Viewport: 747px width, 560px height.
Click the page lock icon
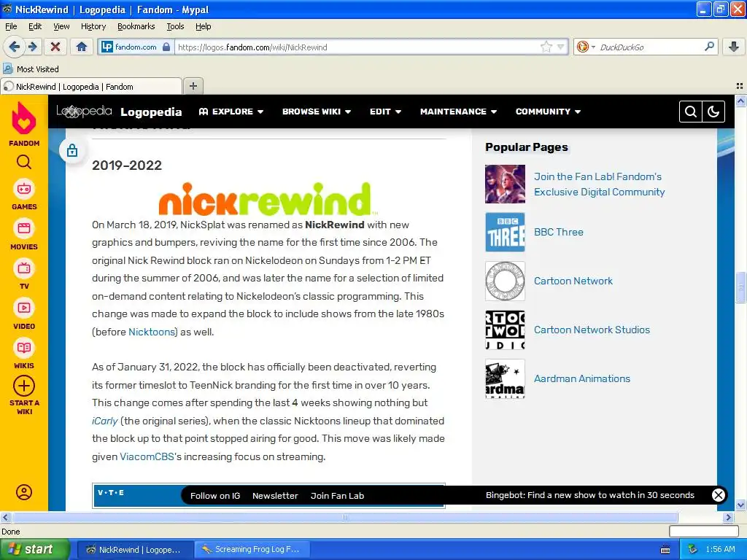(72, 150)
